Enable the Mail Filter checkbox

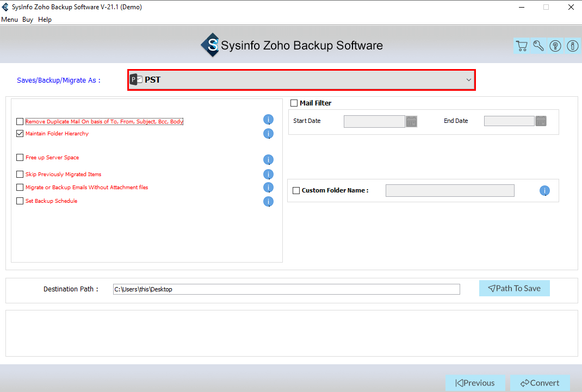point(294,103)
